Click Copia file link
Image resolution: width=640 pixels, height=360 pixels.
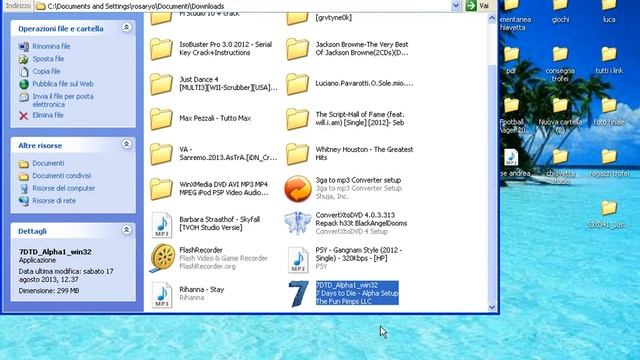tap(46, 71)
